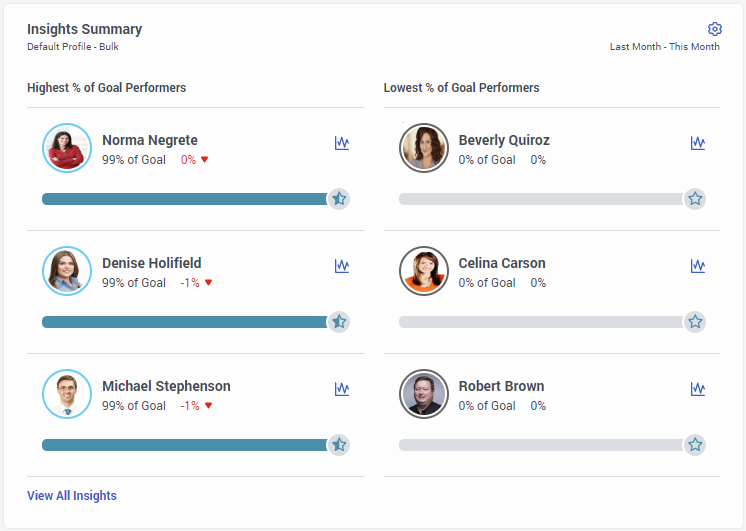Select Beverly Quiroz's profile photo
The height and width of the screenshot is (531, 746).
[x=424, y=148]
